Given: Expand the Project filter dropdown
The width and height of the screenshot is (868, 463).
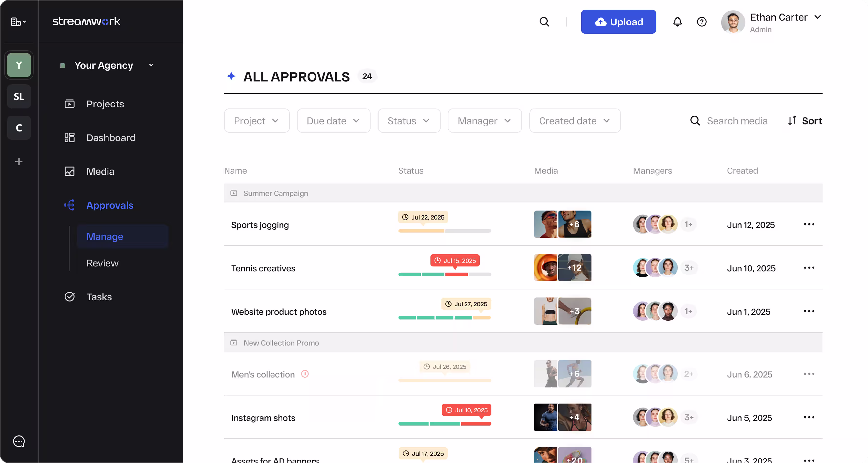Looking at the screenshot, I should pos(256,121).
